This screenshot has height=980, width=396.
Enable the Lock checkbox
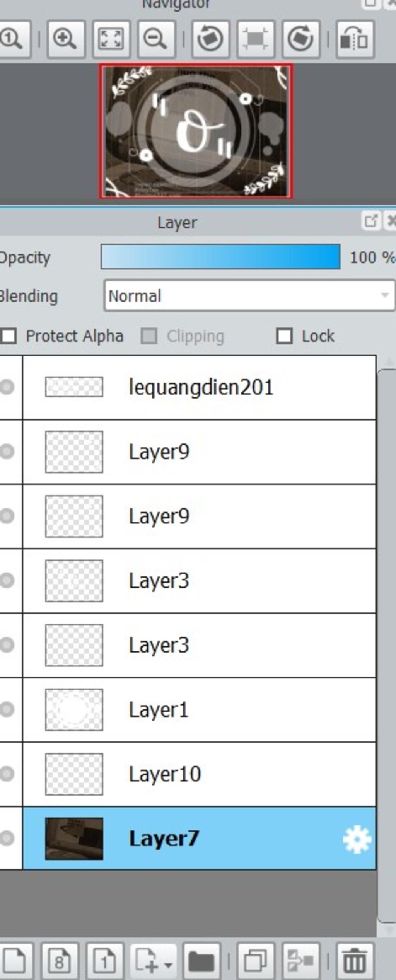[x=284, y=336]
